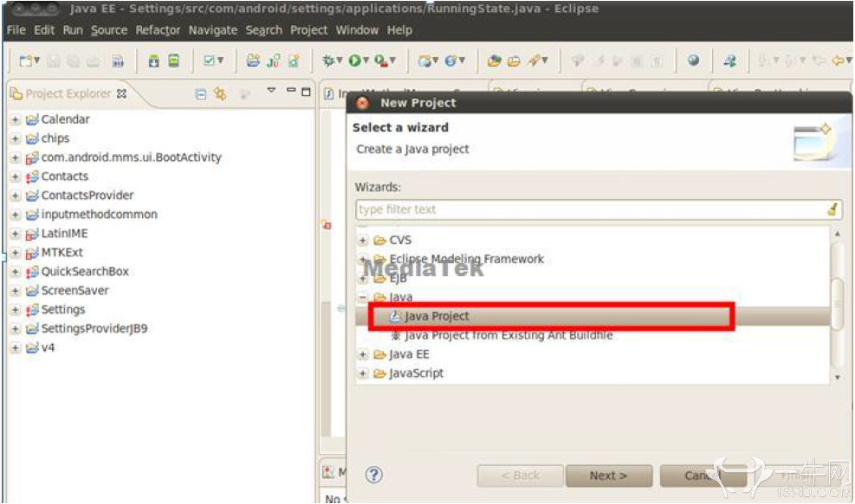The height and width of the screenshot is (504, 855).
Task: Open the Edit menu
Action: click(44, 30)
